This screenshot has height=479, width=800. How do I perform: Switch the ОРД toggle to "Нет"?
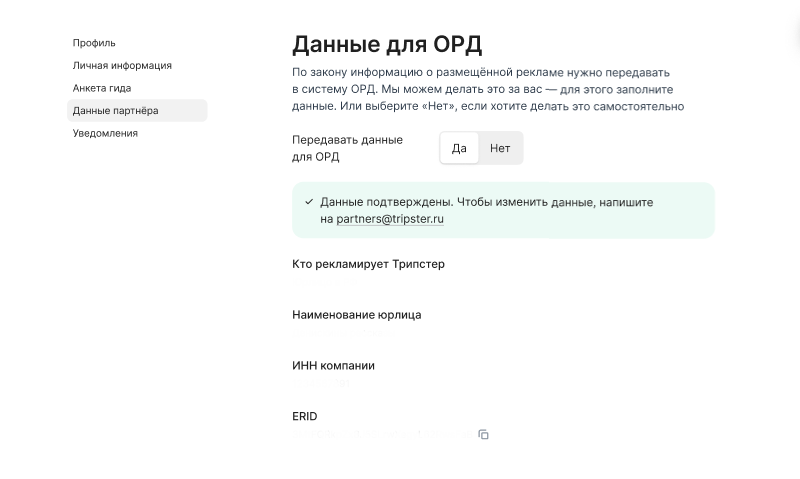point(500,148)
